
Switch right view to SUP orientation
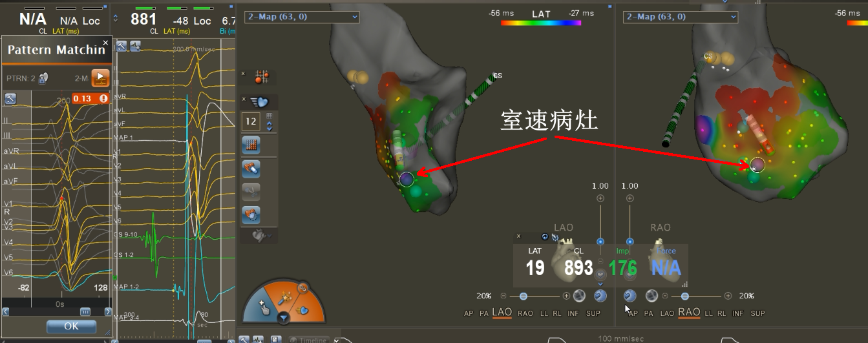[x=757, y=313]
